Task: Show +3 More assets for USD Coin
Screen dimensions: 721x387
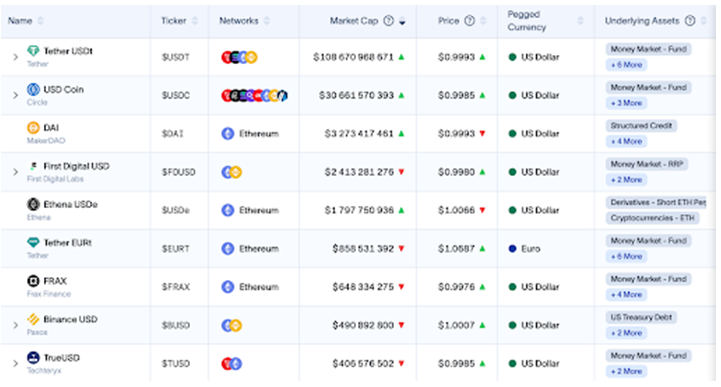Action: point(626,103)
